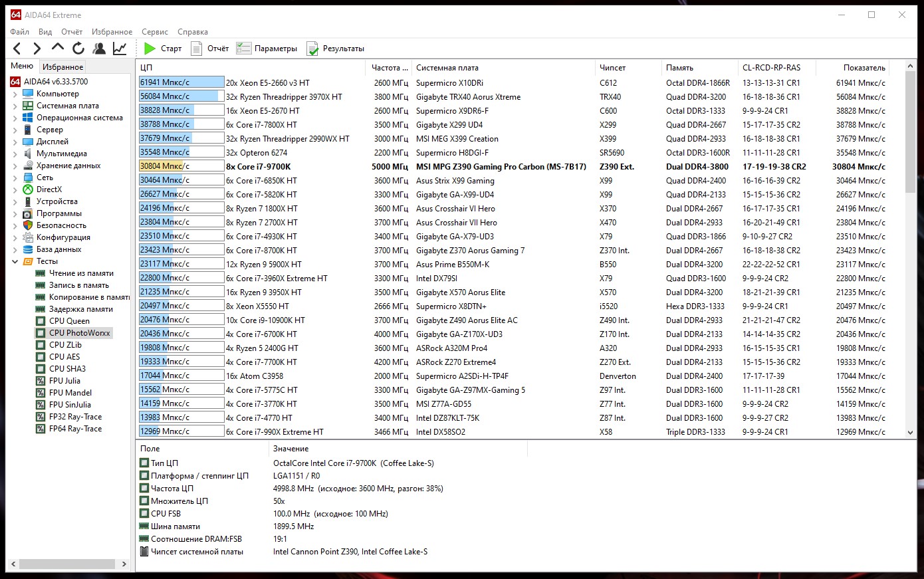Screen dimensions: 924x579
Task: Sort by the Память column header
Action: (x=699, y=68)
